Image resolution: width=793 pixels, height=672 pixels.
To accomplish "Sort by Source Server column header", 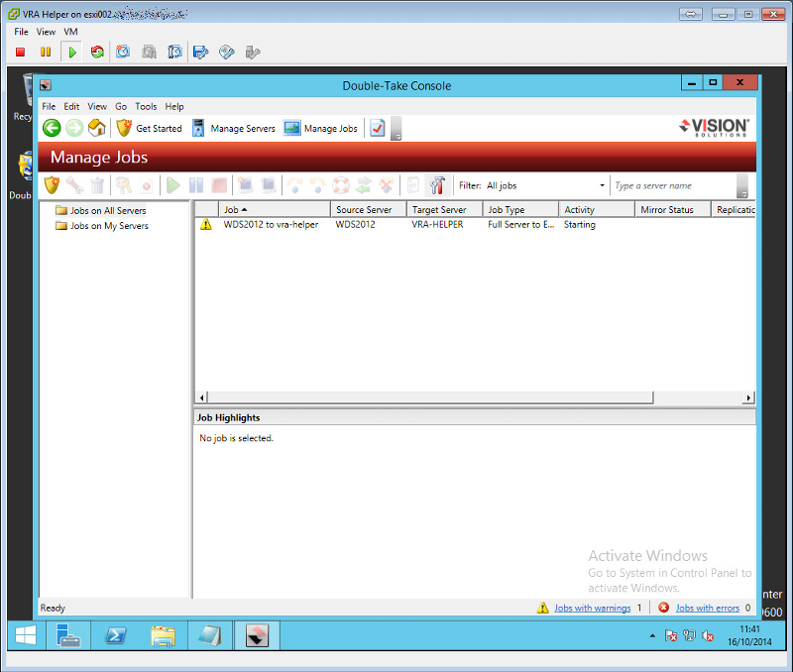I will pyautogui.click(x=368, y=209).
